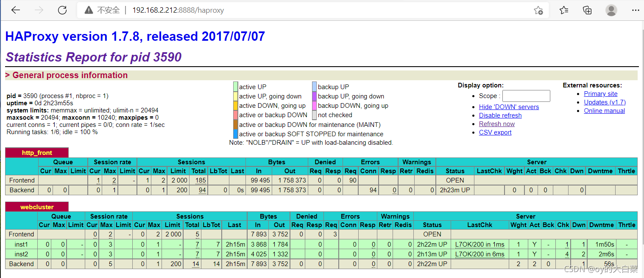Click the 'Display option:' label

[481, 85]
